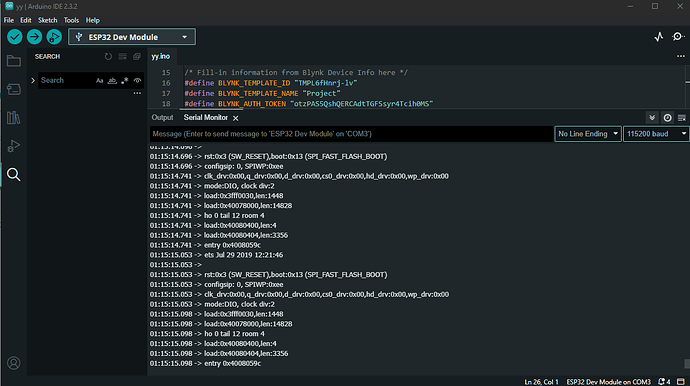
Task: Click the SEARCH panel header title
Action: [x=48, y=56]
